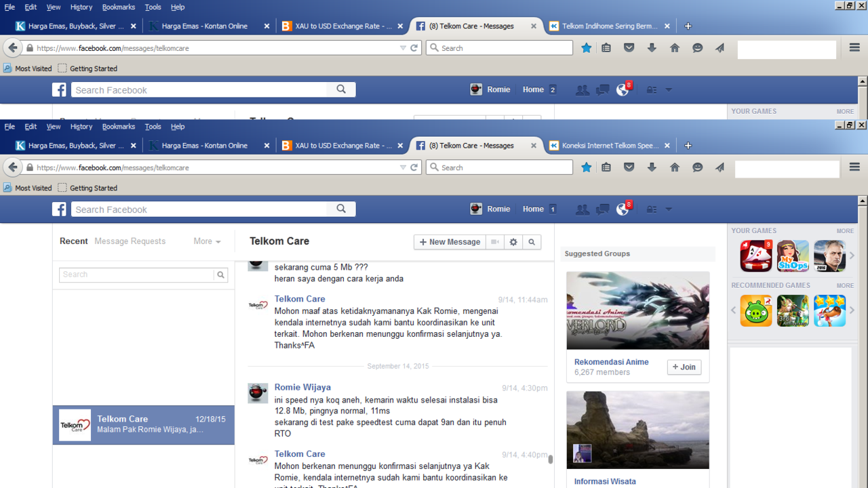
Task: Reload the page in front window
Action: point(414,167)
